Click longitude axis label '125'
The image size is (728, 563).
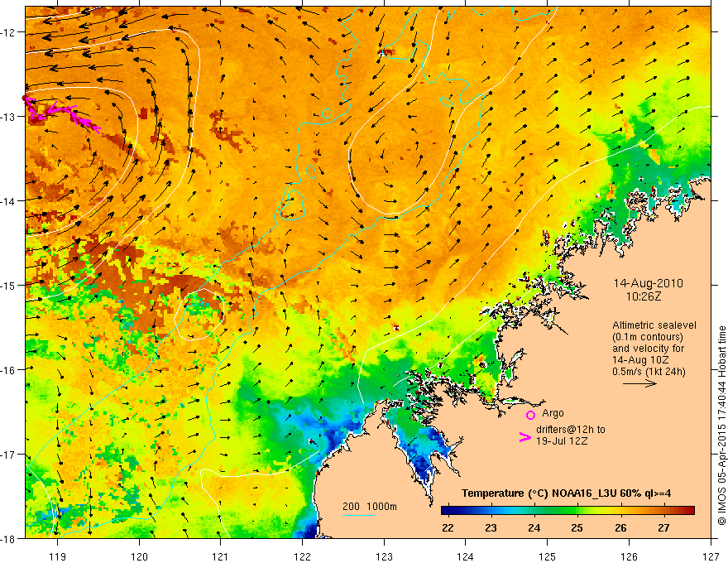click(x=548, y=556)
